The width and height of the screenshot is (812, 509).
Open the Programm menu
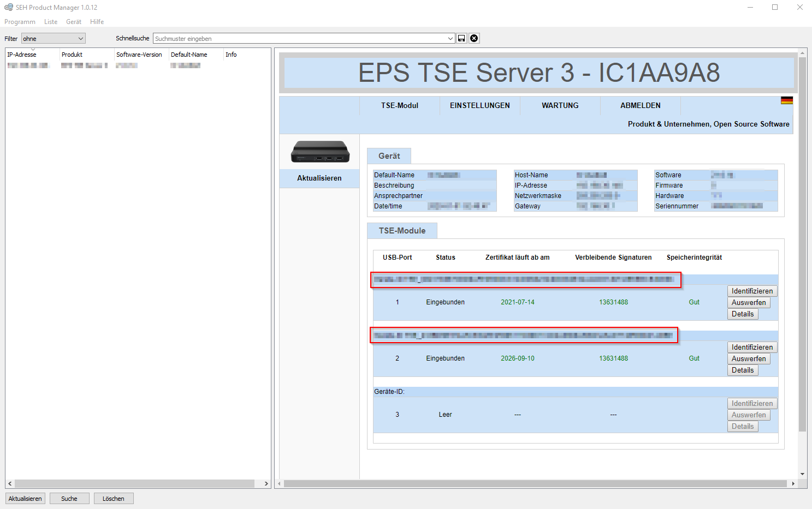coord(20,22)
